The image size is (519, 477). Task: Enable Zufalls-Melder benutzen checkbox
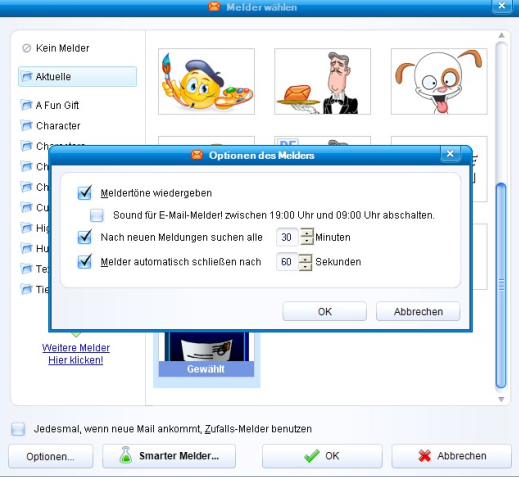tap(18, 429)
